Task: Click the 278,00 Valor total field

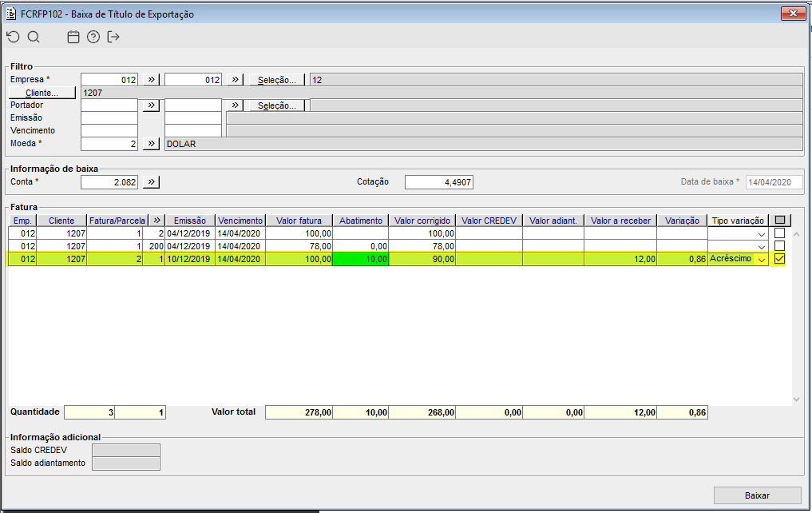Action: click(x=299, y=412)
